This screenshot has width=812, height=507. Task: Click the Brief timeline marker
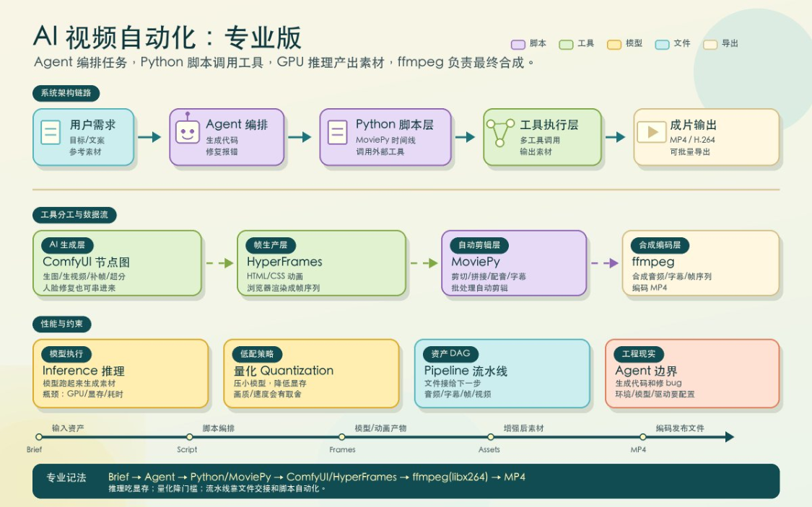tap(39, 437)
